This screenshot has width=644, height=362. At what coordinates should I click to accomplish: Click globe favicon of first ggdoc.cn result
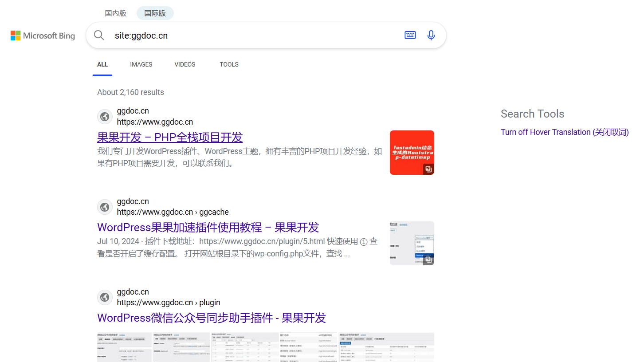point(105,117)
